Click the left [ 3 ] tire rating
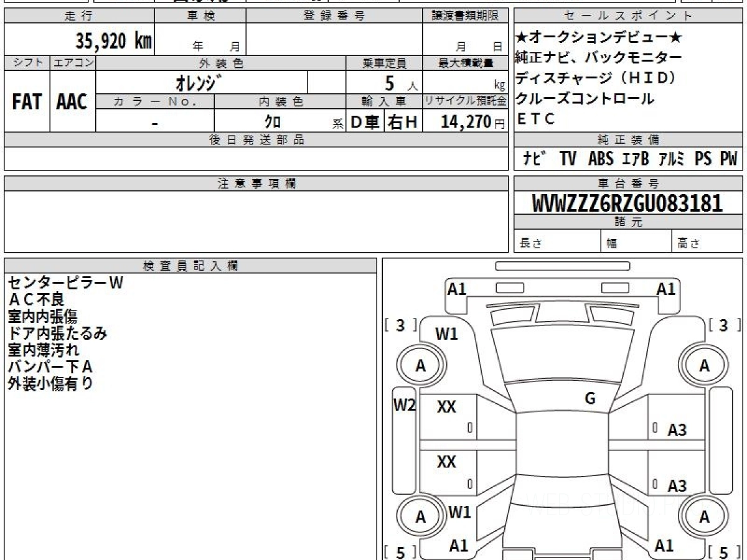 [x=400, y=325]
